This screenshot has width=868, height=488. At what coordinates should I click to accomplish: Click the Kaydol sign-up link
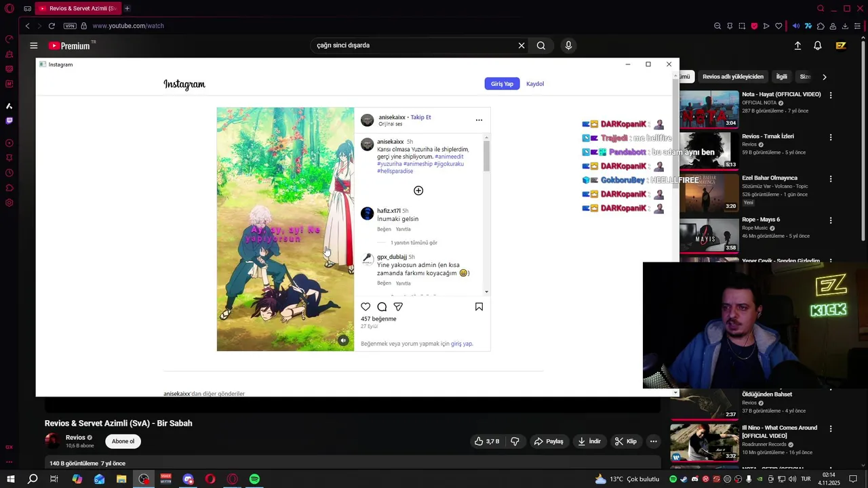coord(535,83)
